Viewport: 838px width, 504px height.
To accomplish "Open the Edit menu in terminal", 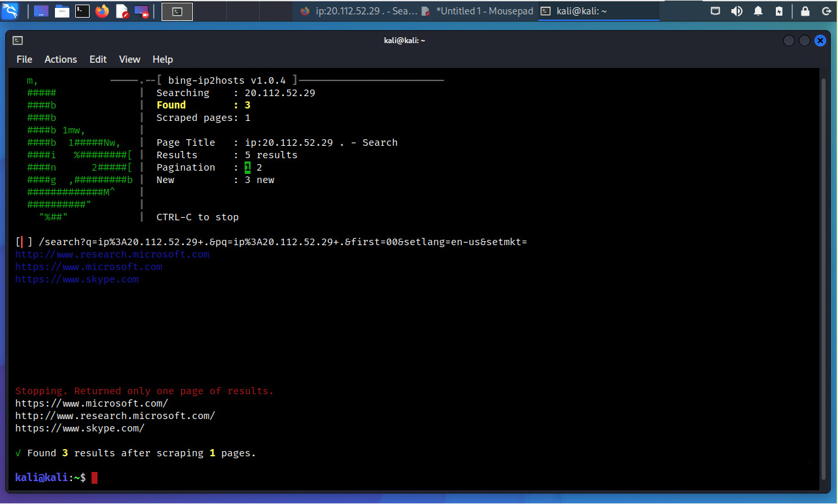I will point(98,59).
